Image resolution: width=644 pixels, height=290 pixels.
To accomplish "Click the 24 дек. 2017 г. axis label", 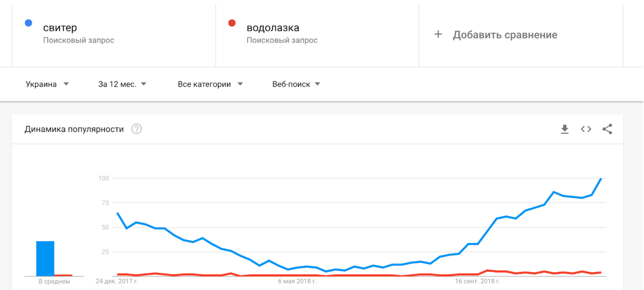I will [x=117, y=281].
